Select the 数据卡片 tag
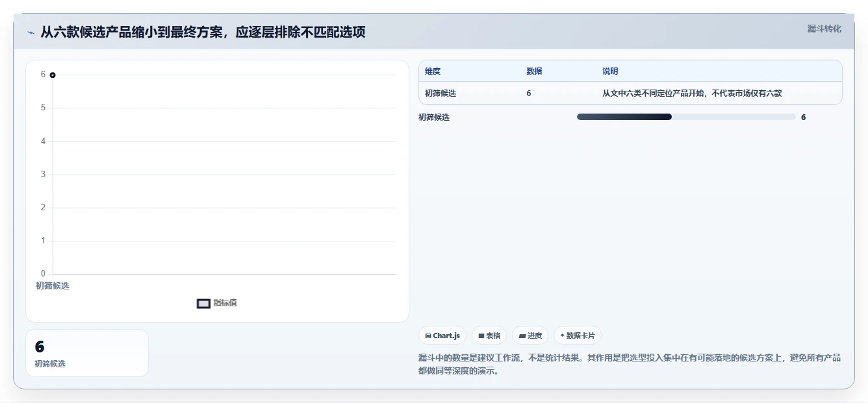 [578, 336]
